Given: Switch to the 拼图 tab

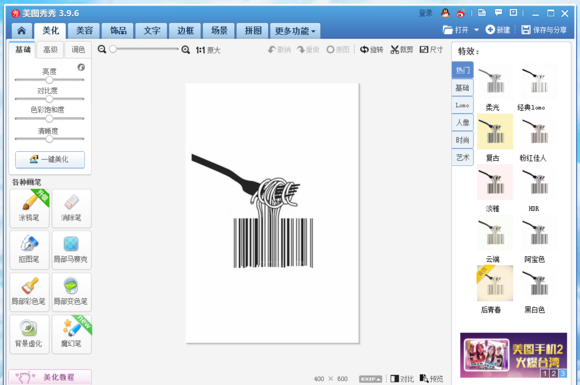Looking at the screenshot, I should coord(253,31).
